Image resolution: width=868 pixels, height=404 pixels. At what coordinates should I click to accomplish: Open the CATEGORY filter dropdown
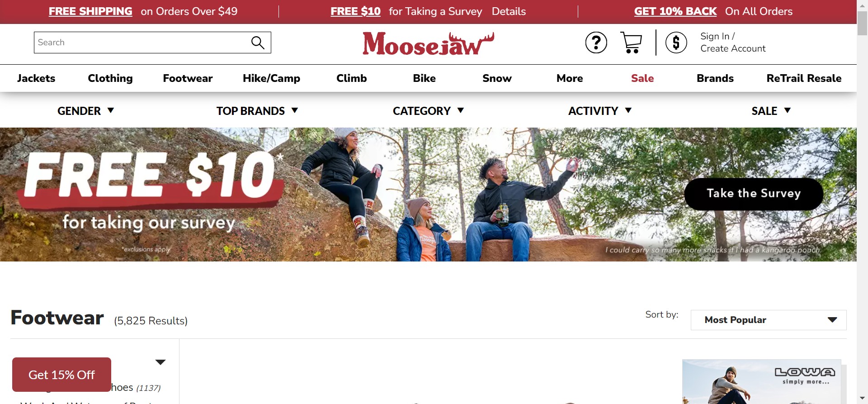coord(428,111)
